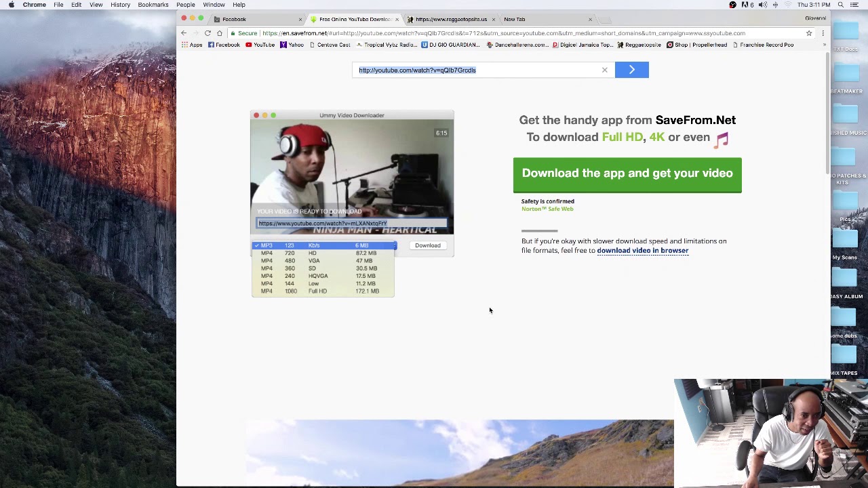The height and width of the screenshot is (488, 868).
Task: Click the music note icon
Action: tap(721, 140)
